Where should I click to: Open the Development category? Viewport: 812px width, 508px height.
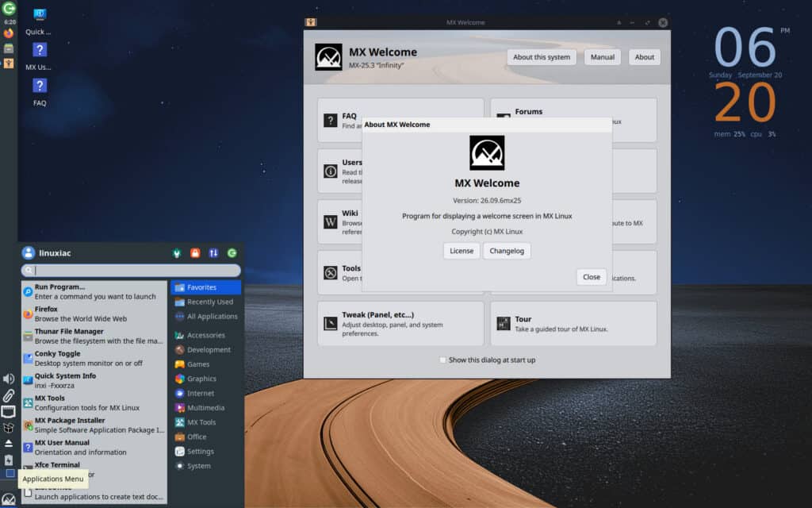205,350
